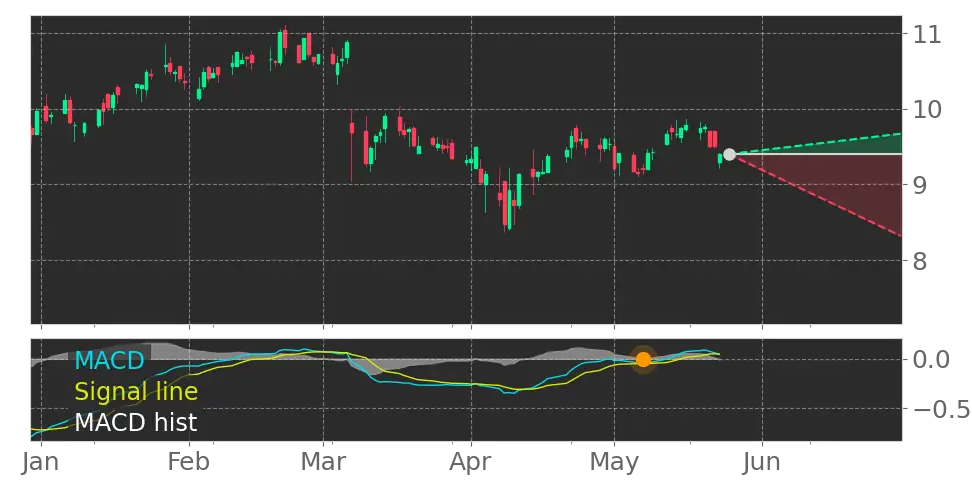The image size is (972, 486).
Task: Click the Feb axis label
Action: pos(189,462)
